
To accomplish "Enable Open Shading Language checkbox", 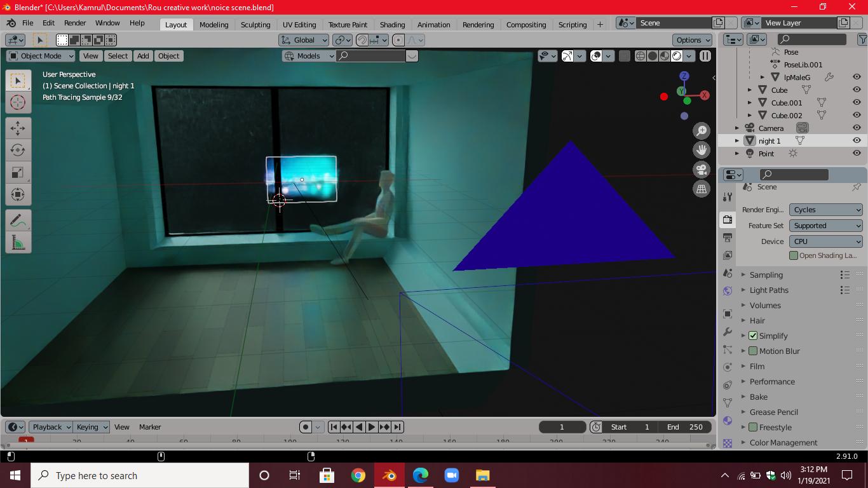I will pyautogui.click(x=794, y=255).
